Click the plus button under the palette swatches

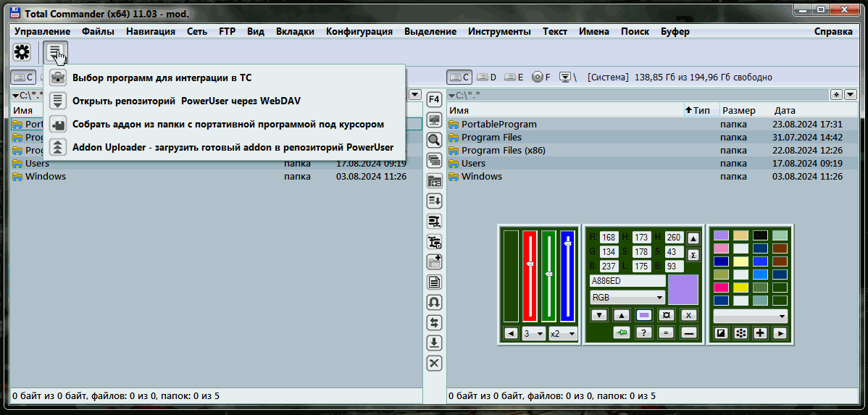click(760, 333)
